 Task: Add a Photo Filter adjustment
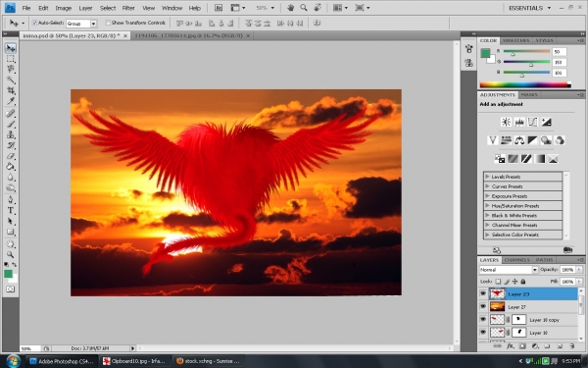tap(546, 140)
